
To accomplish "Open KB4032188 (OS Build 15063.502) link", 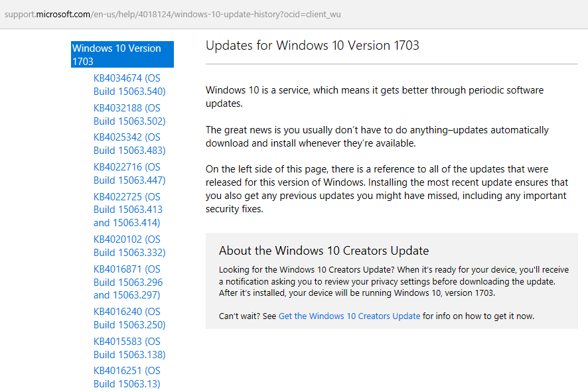I will click(x=129, y=114).
